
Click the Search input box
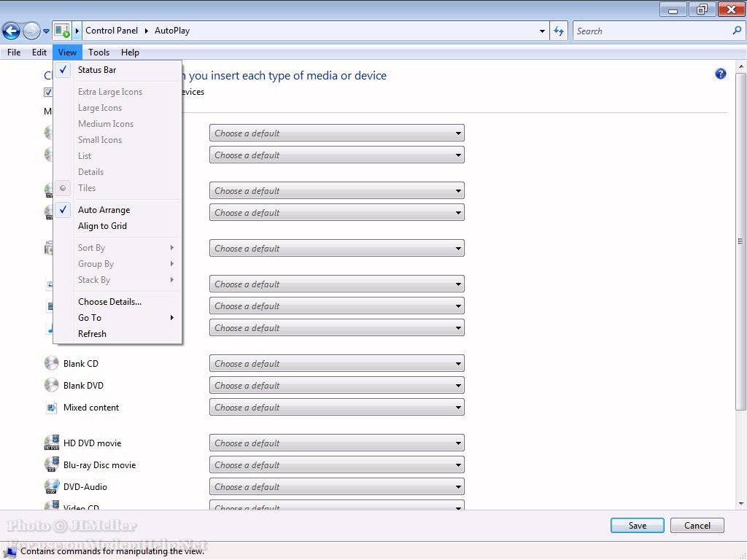(x=653, y=31)
